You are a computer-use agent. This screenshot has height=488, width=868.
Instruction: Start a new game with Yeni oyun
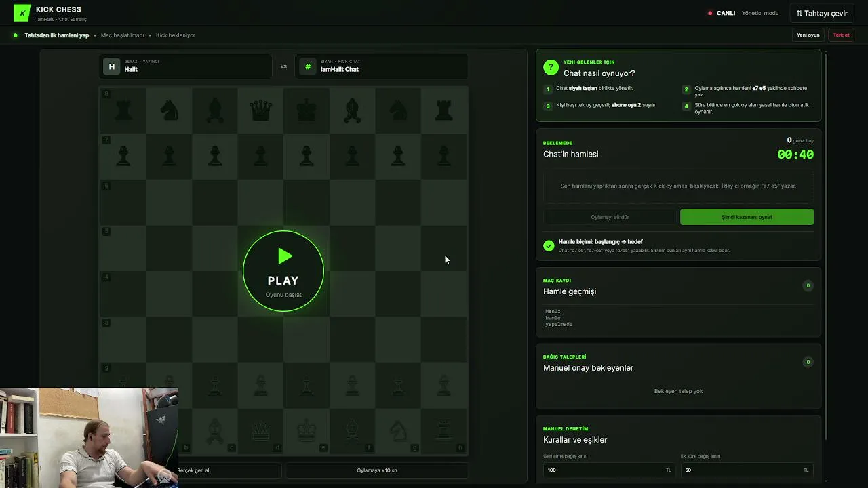(808, 35)
